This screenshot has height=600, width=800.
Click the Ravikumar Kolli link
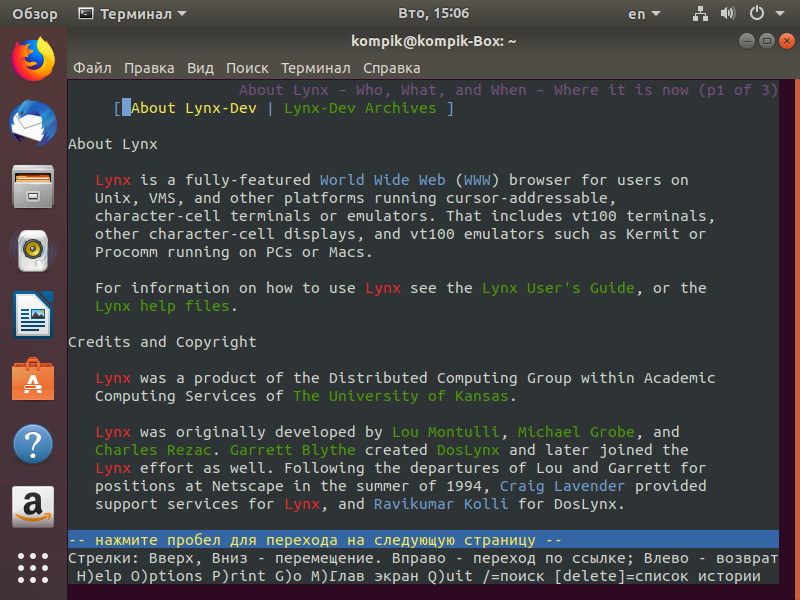[x=441, y=504]
